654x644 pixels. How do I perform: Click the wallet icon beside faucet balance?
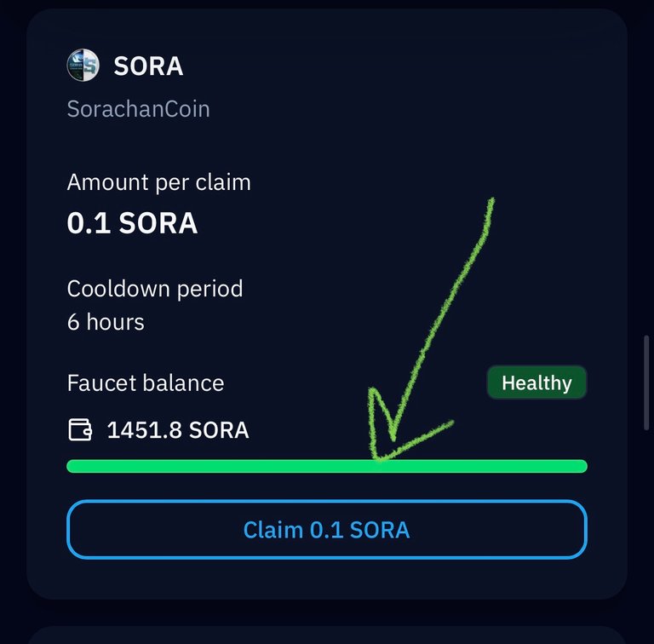[80, 430]
